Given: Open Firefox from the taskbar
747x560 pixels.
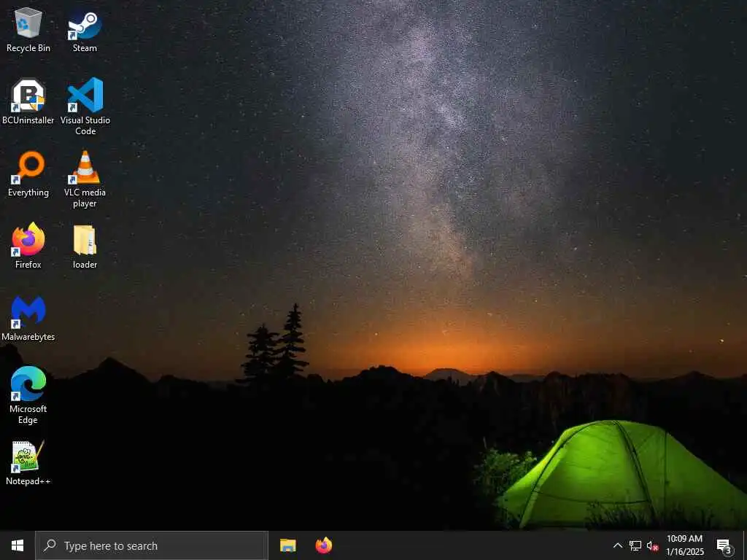Looking at the screenshot, I should (x=324, y=545).
